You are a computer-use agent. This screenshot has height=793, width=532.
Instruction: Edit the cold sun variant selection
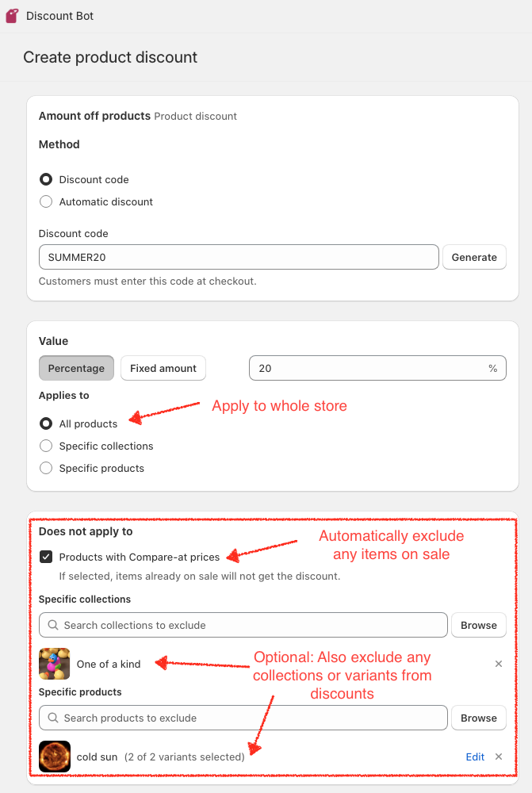(475, 757)
